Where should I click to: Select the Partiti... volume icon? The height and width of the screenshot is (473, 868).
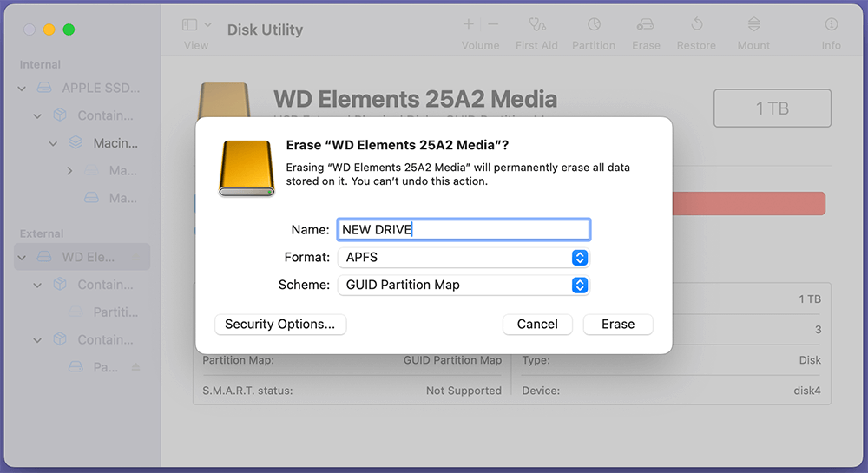(76, 312)
